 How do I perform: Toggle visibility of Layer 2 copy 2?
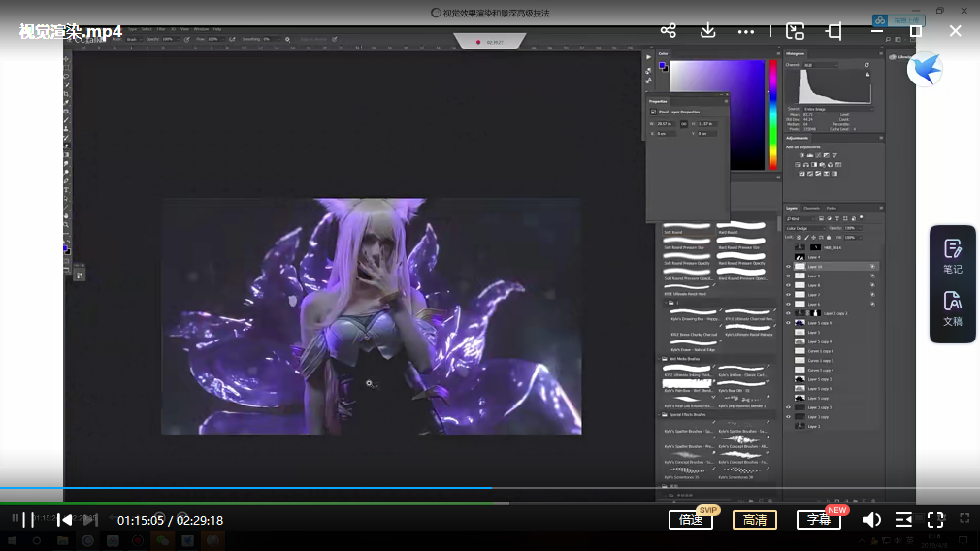(788, 313)
